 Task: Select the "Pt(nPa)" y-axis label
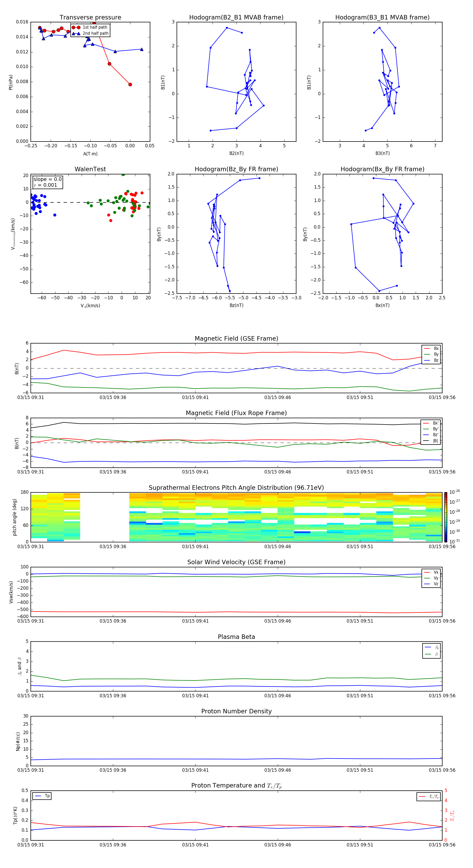[x=11, y=82]
